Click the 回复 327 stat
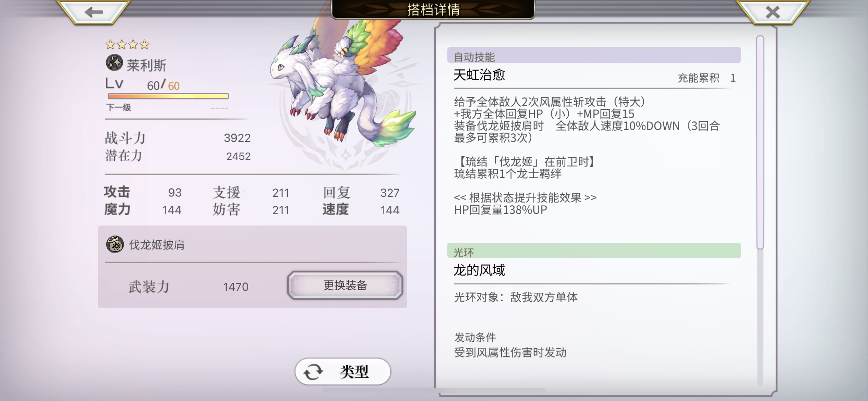The image size is (868, 401). click(361, 193)
